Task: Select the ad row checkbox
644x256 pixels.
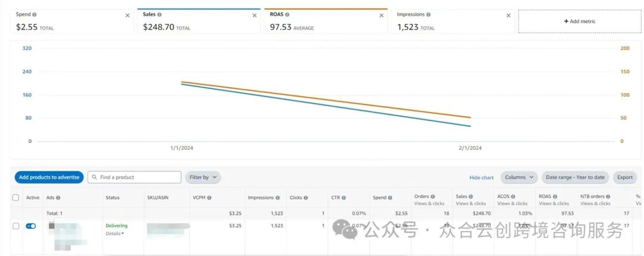Action: click(16, 226)
